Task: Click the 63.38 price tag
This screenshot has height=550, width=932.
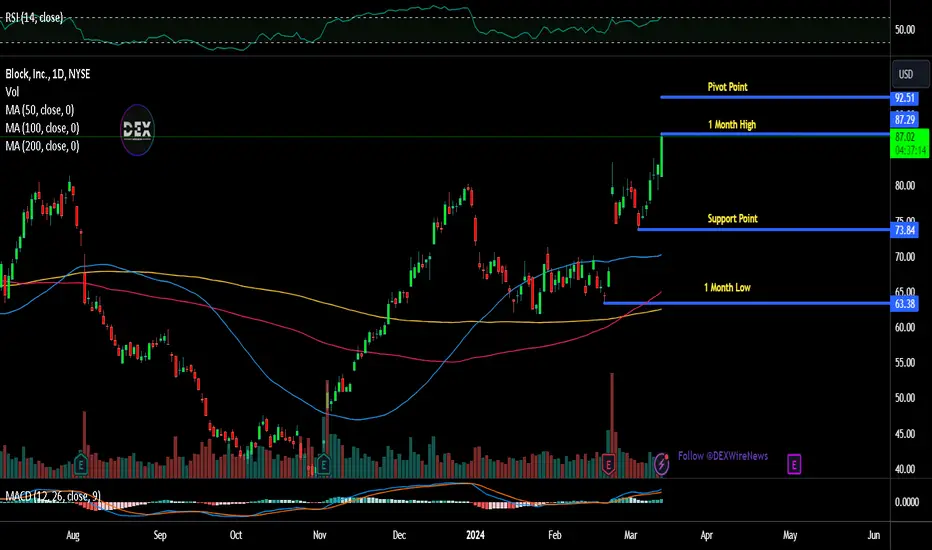Action: point(905,304)
